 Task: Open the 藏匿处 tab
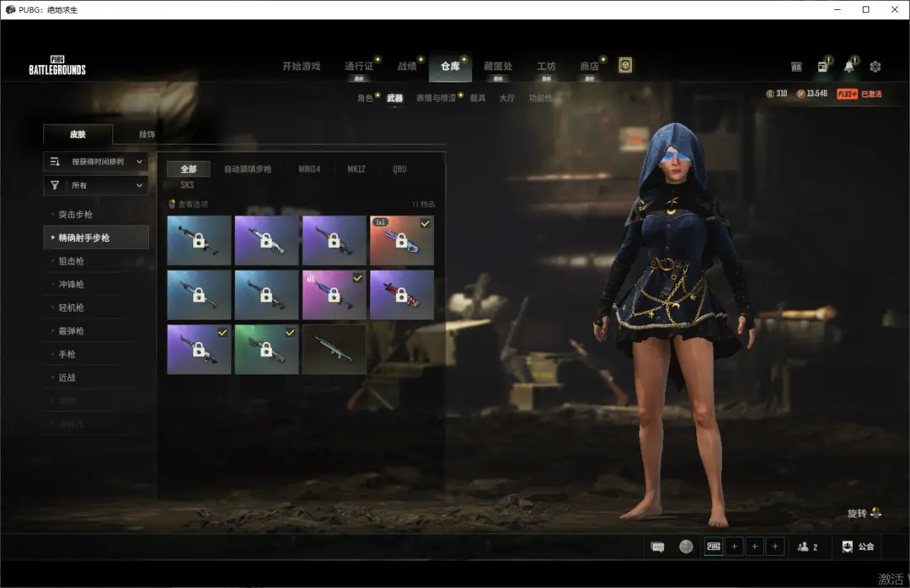pos(498,67)
